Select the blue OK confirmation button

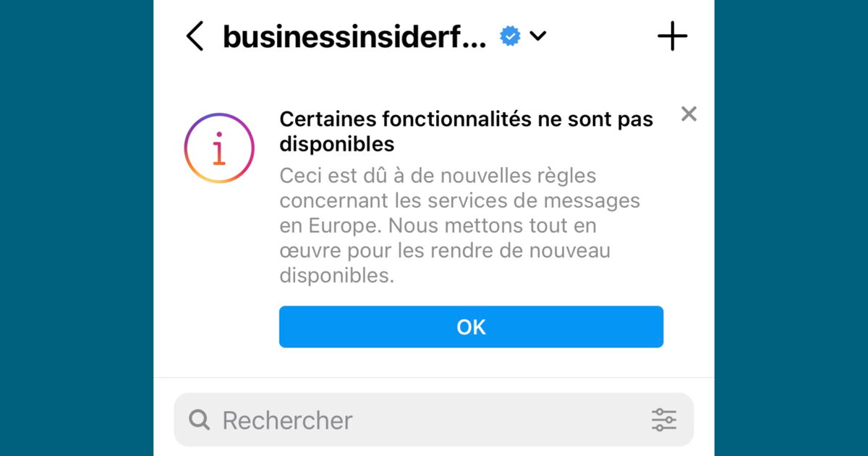click(471, 326)
